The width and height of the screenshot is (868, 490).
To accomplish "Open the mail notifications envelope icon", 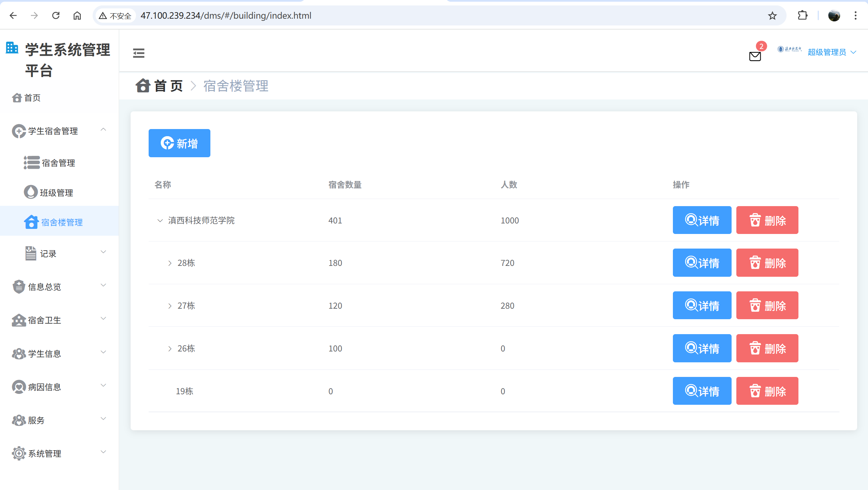I will pyautogui.click(x=755, y=56).
